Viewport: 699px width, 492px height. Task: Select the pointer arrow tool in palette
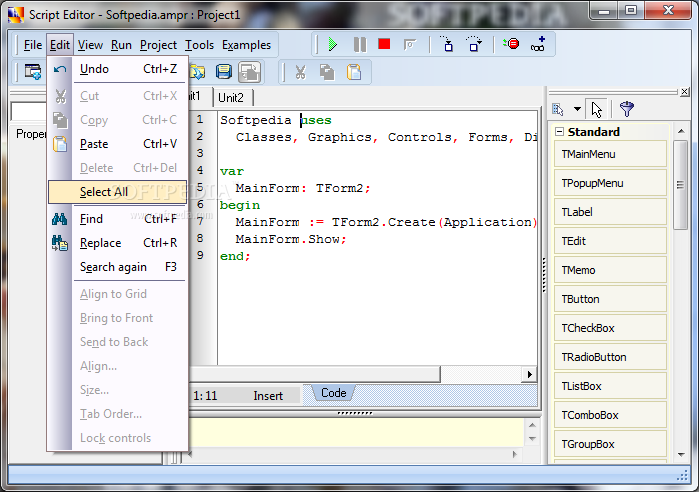(596, 109)
